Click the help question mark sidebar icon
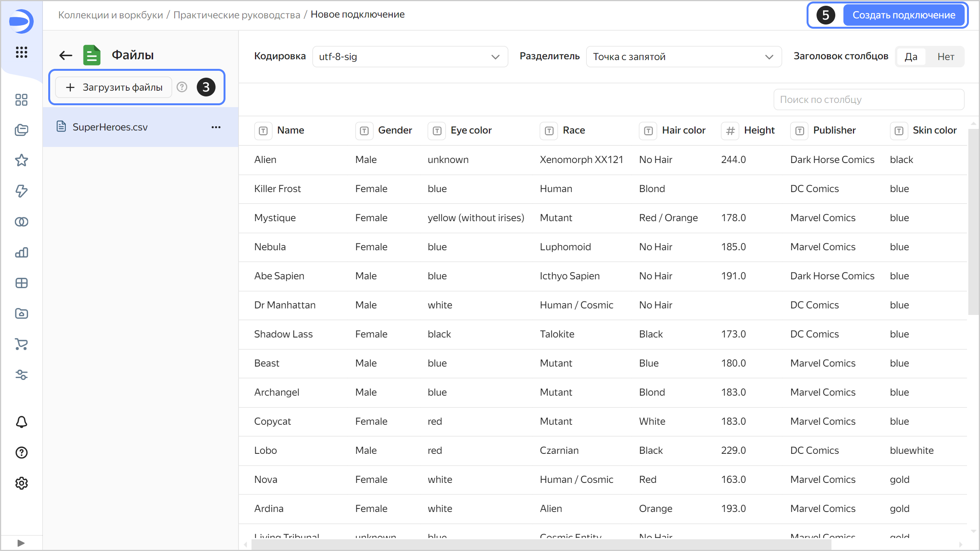The height and width of the screenshot is (551, 980). [x=21, y=453]
